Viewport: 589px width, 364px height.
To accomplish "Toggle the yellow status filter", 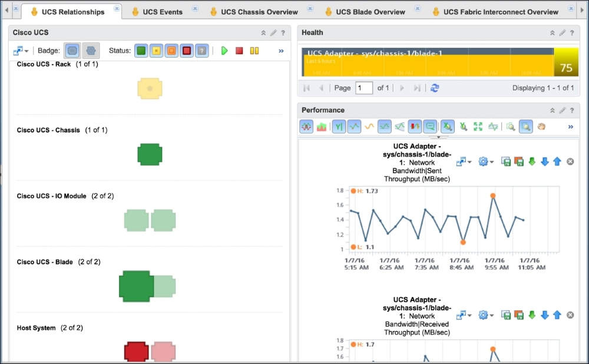I will 156,50.
